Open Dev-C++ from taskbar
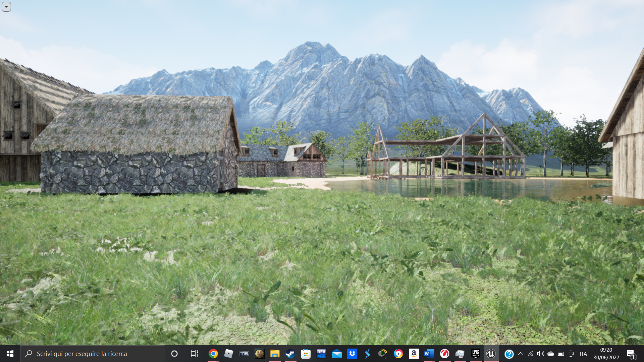Screen dimensions: 644x362 [x=321, y=354]
